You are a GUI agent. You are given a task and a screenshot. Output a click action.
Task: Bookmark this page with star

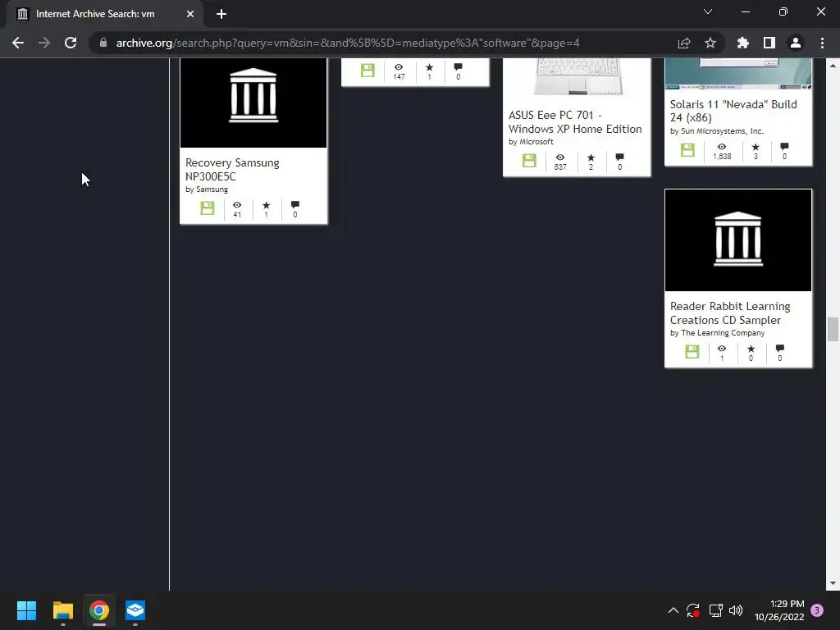click(710, 43)
